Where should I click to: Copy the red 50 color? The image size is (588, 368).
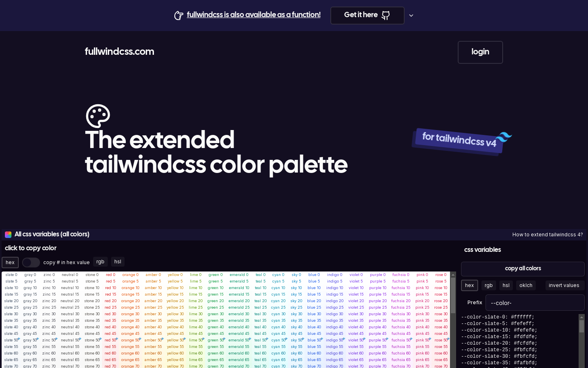(110, 340)
